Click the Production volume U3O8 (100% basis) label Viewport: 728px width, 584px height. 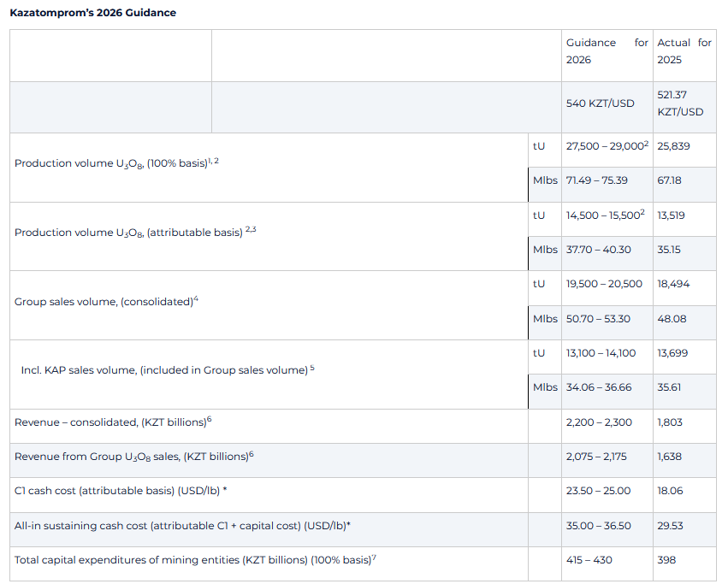[x=116, y=163]
